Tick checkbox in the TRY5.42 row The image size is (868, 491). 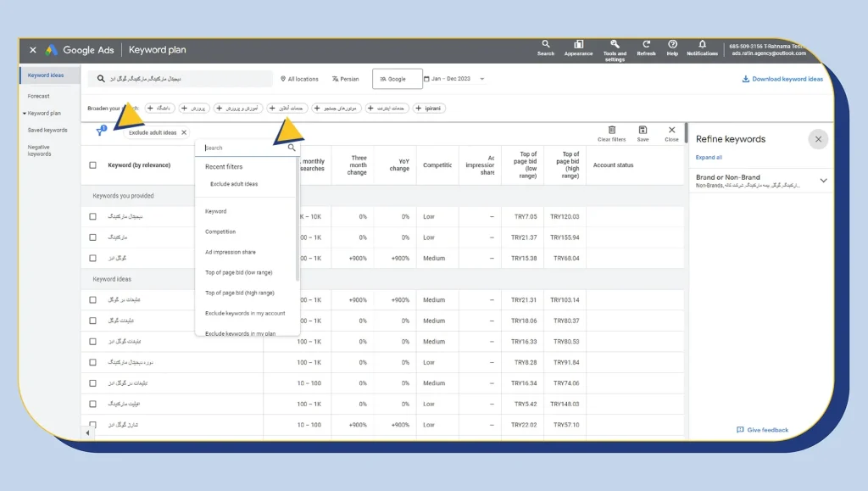tap(92, 404)
